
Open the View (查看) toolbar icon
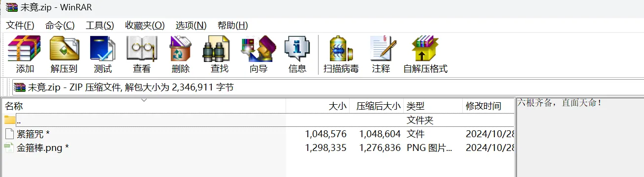click(142, 54)
